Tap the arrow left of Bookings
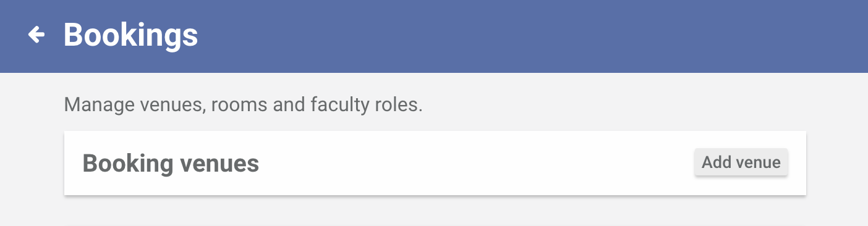Viewport: 868px width, 226px height. (37, 35)
